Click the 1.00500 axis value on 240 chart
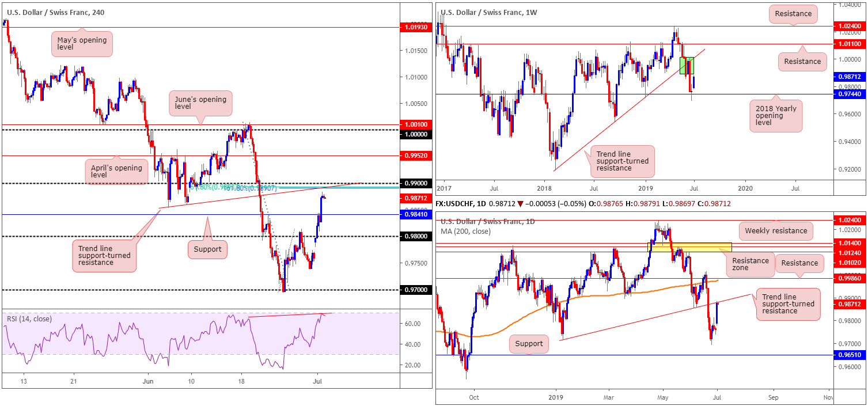This screenshot has width=868, height=406. pyautogui.click(x=415, y=104)
